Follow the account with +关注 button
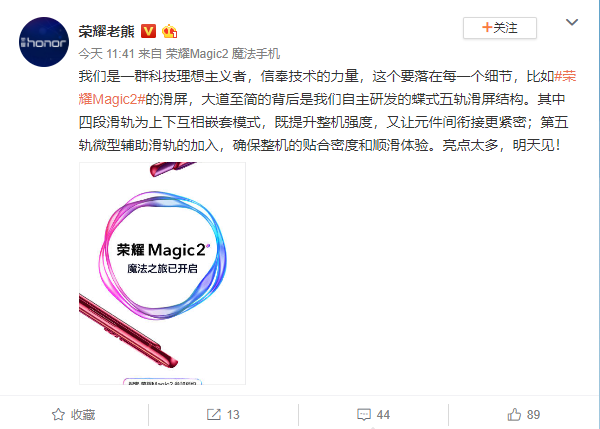The width and height of the screenshot is (600, 429). [500, 28]
